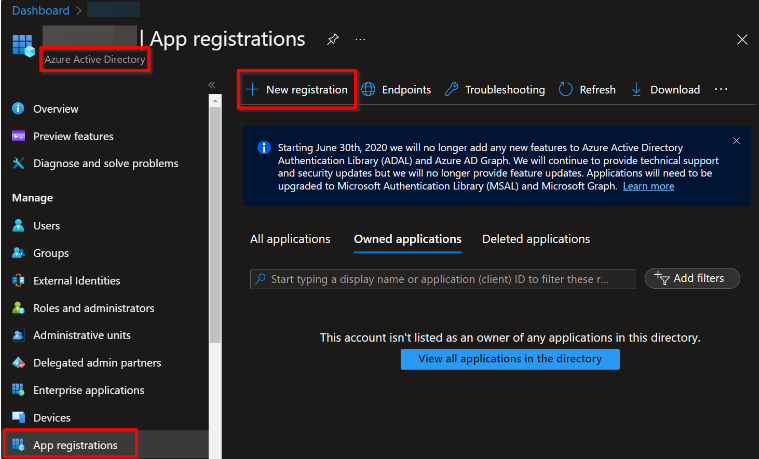Click the sidebar vertical scrollbar thumb

pos(215,225)
